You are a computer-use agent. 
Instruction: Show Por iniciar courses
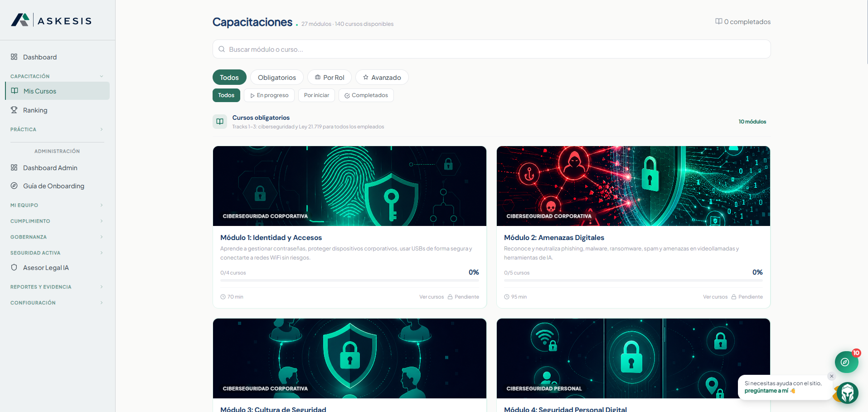click(x=316, y=95)
